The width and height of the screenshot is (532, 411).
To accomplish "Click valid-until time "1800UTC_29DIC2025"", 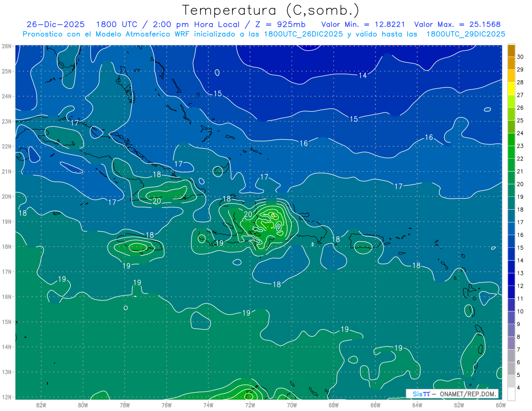I will 466,34.
